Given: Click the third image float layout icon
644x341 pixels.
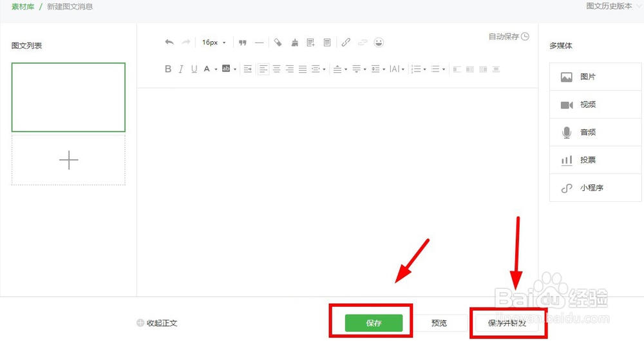Looking at the screenshot, I should 483,69.
